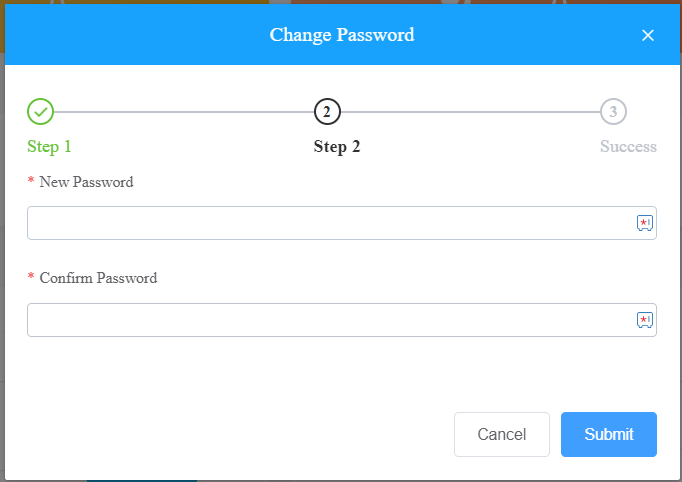
Task: Select the Success step label
Action: [x=629, y=147]
